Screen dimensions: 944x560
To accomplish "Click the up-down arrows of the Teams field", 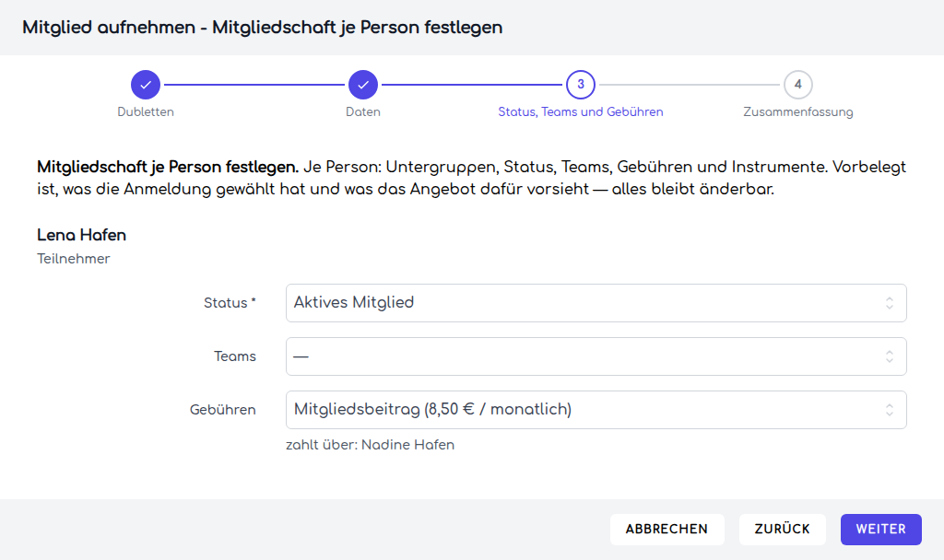I will [x=890, y=356].
